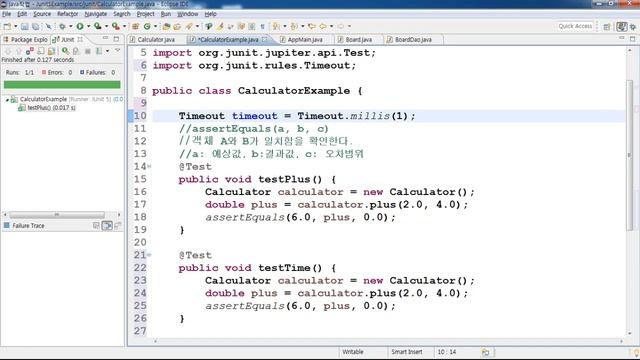Click JUnit Previous Failed Test icon

[19, 51]
